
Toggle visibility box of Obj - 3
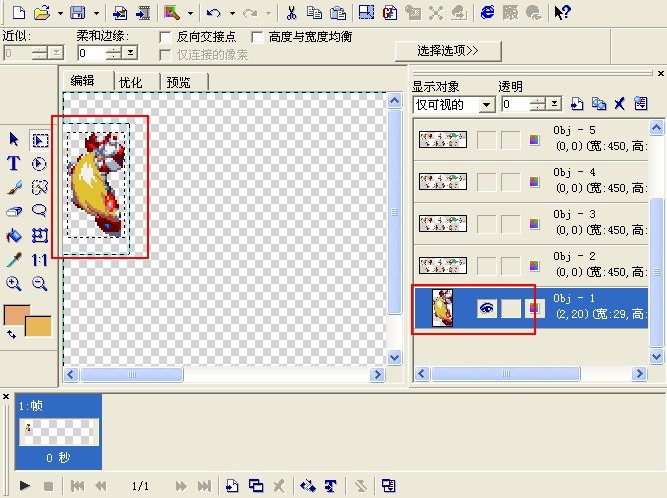pyautogui.click(x=487, y=224)
